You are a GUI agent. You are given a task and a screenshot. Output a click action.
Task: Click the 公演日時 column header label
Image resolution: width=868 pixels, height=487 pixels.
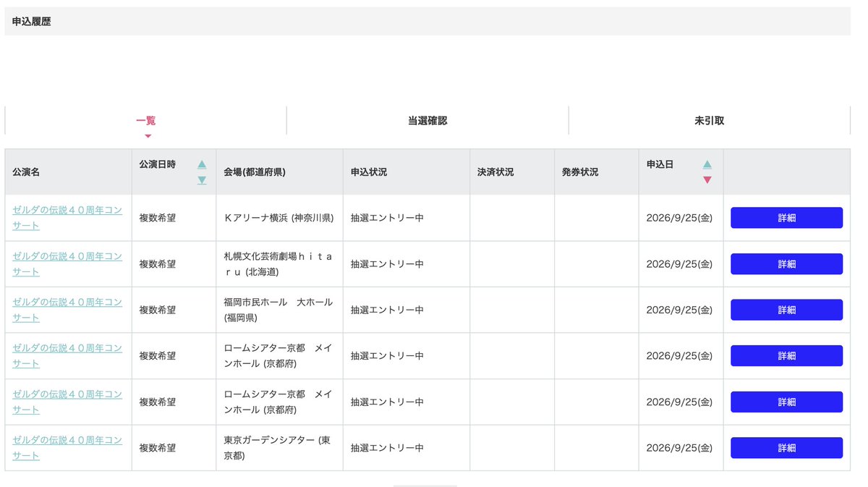(158, 164)
